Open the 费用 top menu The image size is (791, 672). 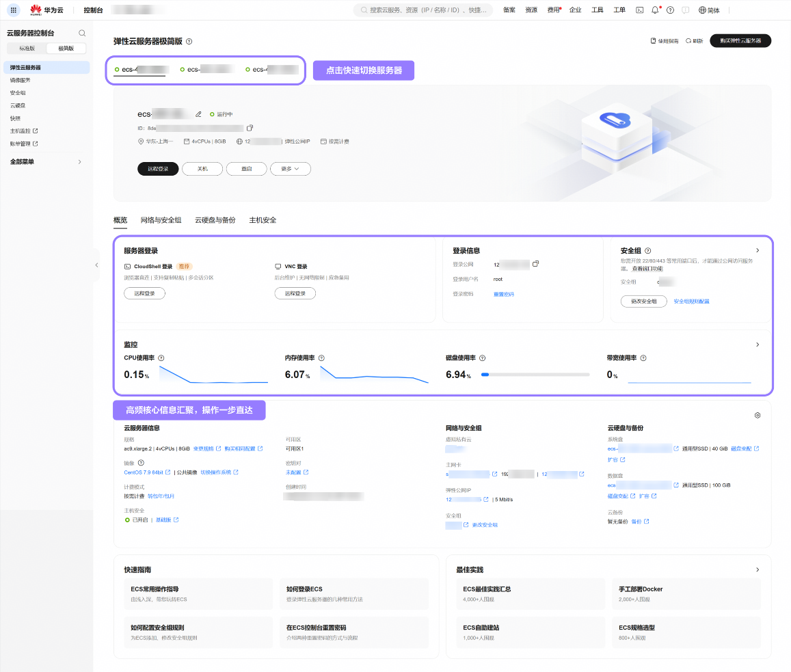tap(554, 10)
